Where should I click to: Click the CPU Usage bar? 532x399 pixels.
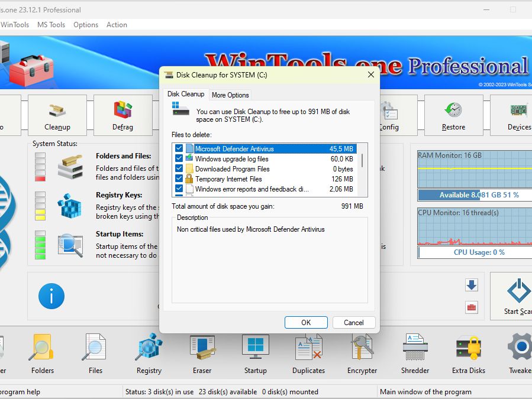475,252
